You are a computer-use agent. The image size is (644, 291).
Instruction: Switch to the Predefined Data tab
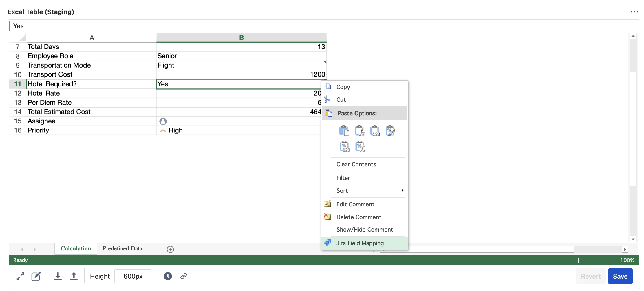tap(122, 249)
